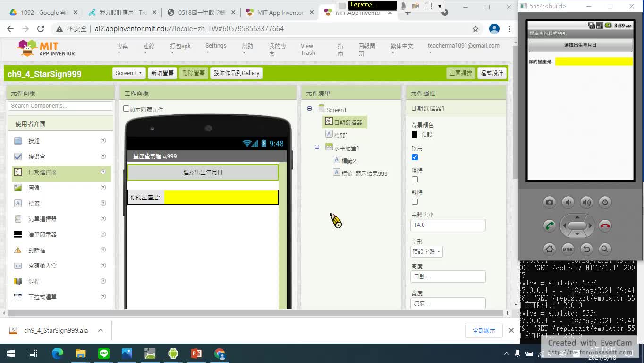Click the D-pad center button on emulator
This screenshot has height=363, width=644.
[577, 226]
